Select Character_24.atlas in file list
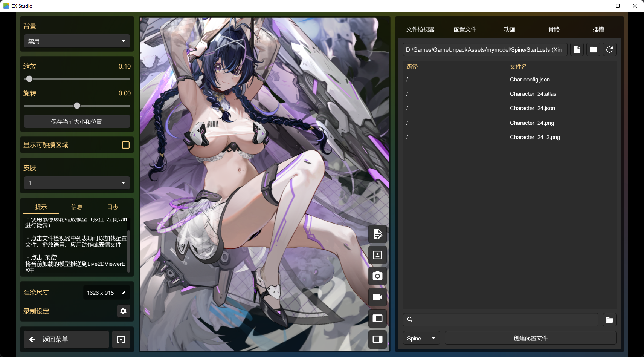Screen dimensions: 644x357 coord(510,94)
